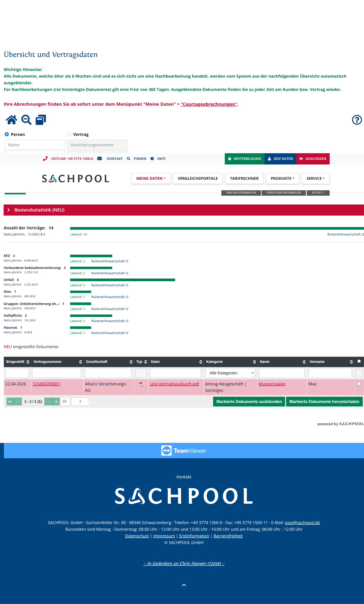The width and height of the screenshot is (364, 604).
Task: Jump to the last page of documents
Action: click(56, 401)
